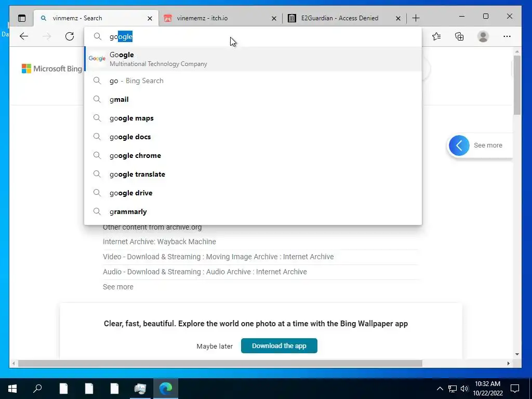532x399 pixels.
Task: Click Maybe later on wallpaper banner
Action: (x=215, y=346)
